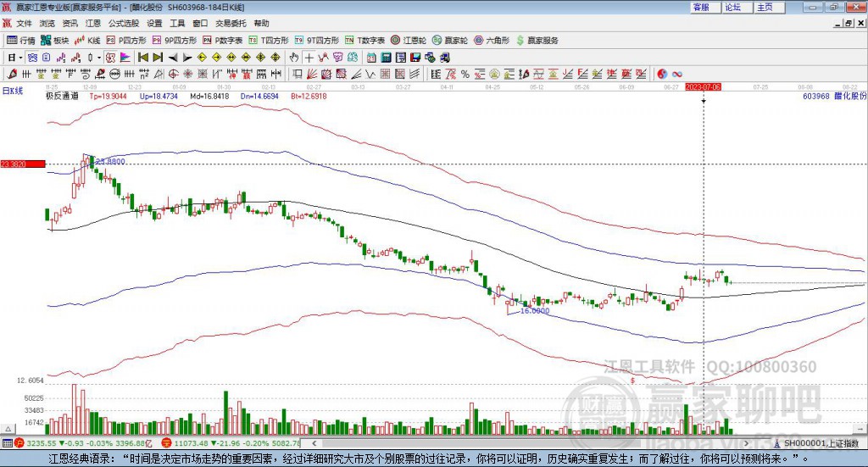
Task: Jump to last bar with skip-forward icon
Action: (x=158, y=58)
